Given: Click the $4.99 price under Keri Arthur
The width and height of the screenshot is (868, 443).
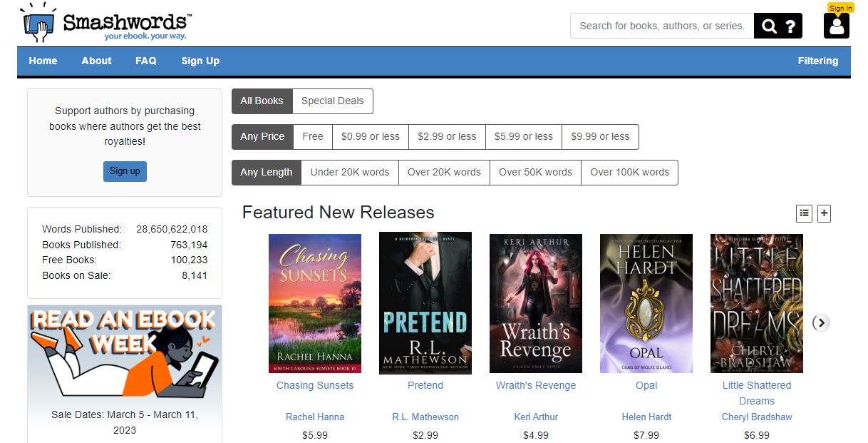Looking at the screenshot, I should 536,435.
